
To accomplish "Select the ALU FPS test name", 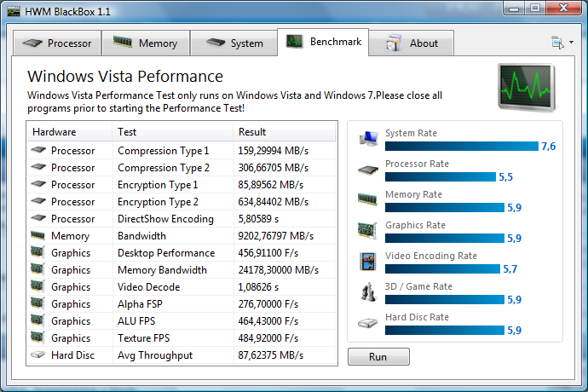I will point(136,321).
